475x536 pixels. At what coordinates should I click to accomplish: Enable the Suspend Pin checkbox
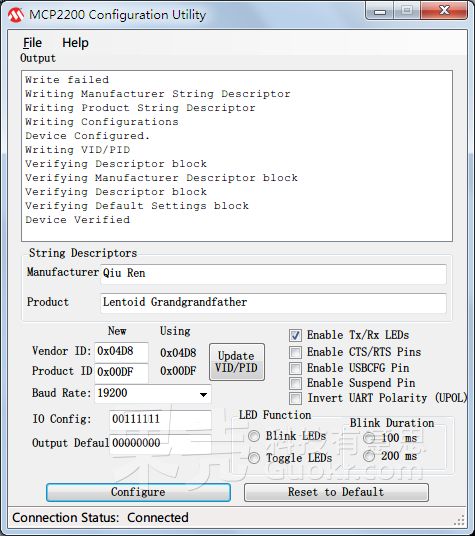point(296,383)
